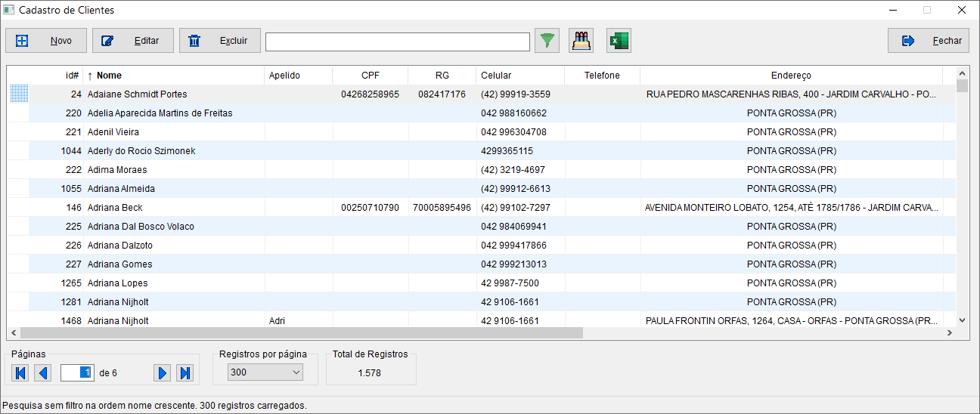Delete record using the Excluir button
980x414 pixels.
220,41
